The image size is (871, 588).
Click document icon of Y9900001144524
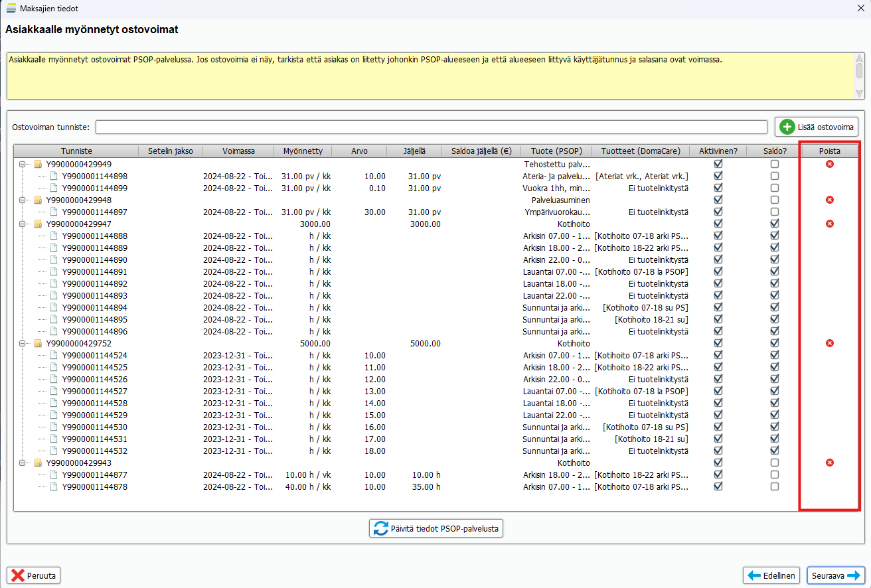tap(54, 356)
